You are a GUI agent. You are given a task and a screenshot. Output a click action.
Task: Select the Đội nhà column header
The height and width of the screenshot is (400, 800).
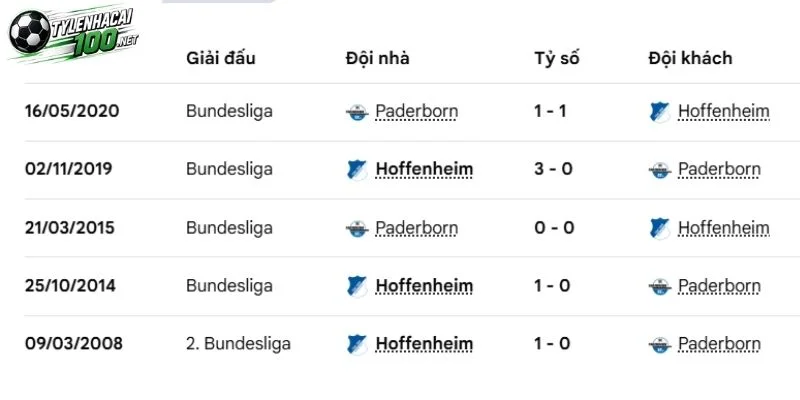pos(377,58)
